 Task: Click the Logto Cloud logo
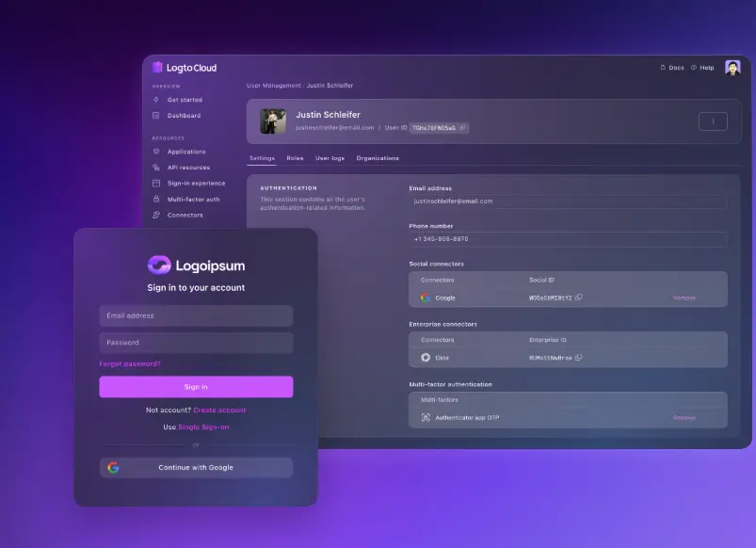(x=185, y=68)
